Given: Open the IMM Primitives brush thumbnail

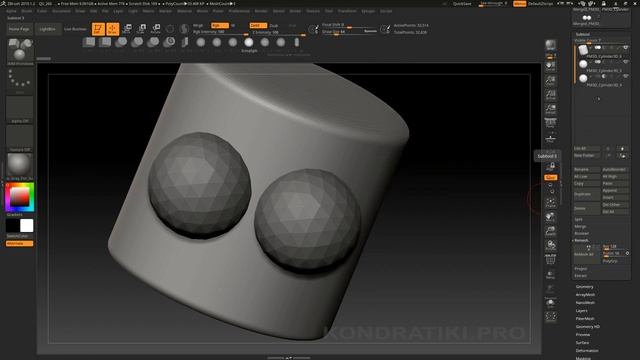Looking at the screenshot, I should [x=20, y=50].
